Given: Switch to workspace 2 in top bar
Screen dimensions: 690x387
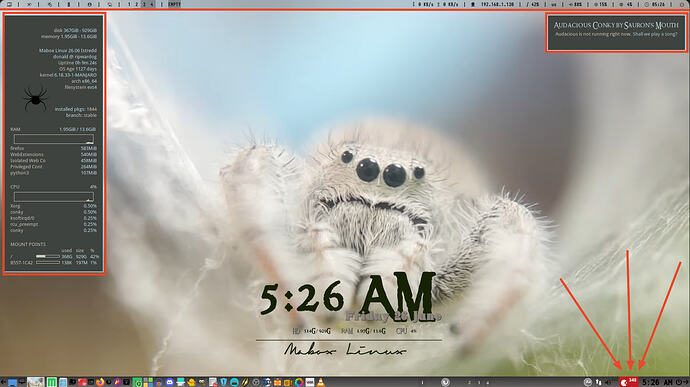Looking at the screenshot, I should coord(136,4).
